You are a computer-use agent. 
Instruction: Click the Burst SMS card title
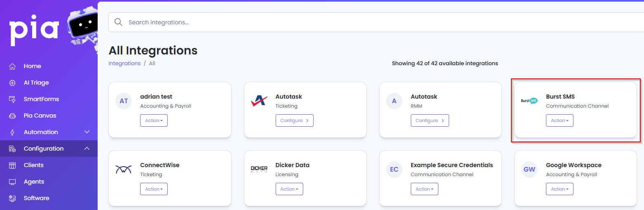(x=560, y=97)
